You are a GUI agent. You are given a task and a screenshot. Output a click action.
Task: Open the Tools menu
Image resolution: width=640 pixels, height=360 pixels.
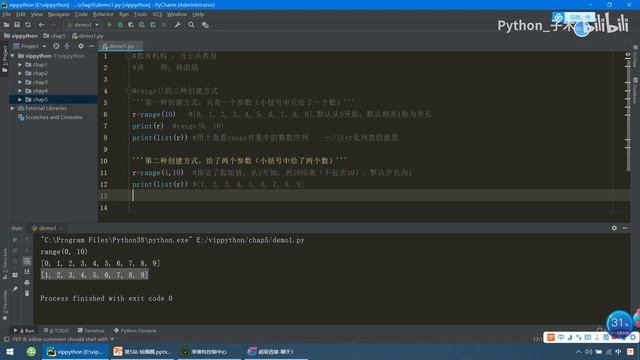pyautogui.click(x=140, y=14)
